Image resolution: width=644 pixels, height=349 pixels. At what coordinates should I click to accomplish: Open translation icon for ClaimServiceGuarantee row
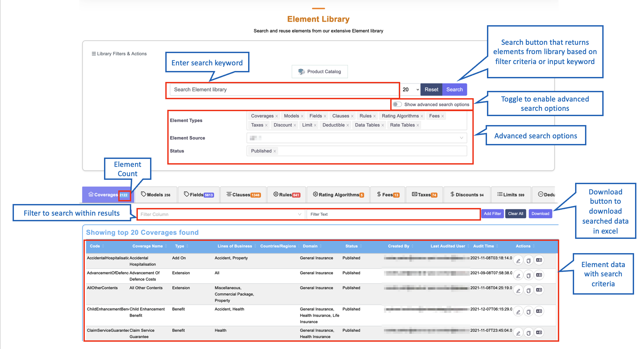point(539,332)
